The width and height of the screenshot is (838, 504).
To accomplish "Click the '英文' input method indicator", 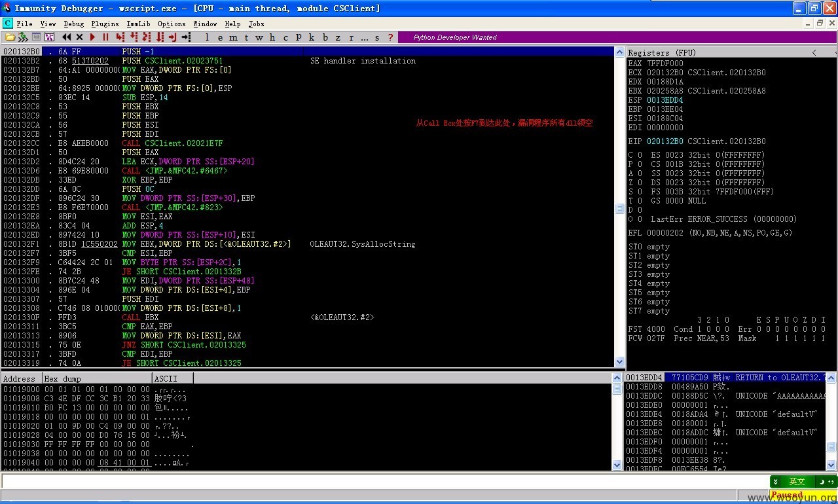I will click(x=796, y=481).
